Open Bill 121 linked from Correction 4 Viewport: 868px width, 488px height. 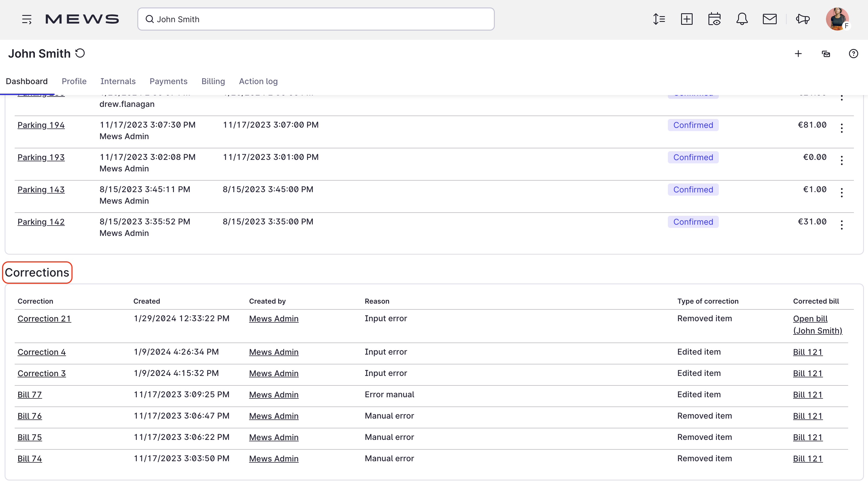(x=808, y=352)
